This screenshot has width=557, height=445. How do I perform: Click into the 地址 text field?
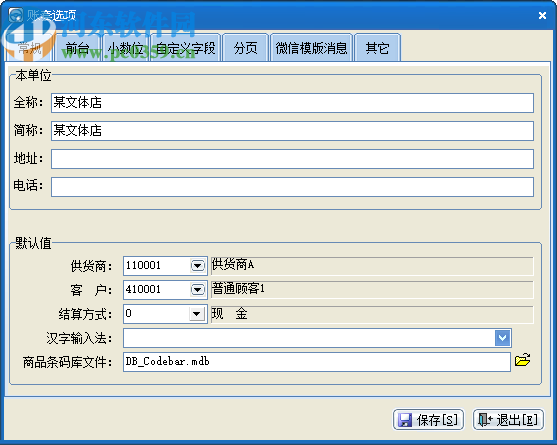click(x=292, y=159)
